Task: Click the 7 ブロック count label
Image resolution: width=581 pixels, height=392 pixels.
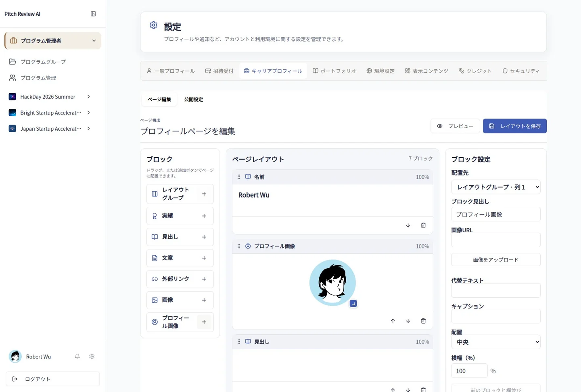Action: [x=420, y=158]
